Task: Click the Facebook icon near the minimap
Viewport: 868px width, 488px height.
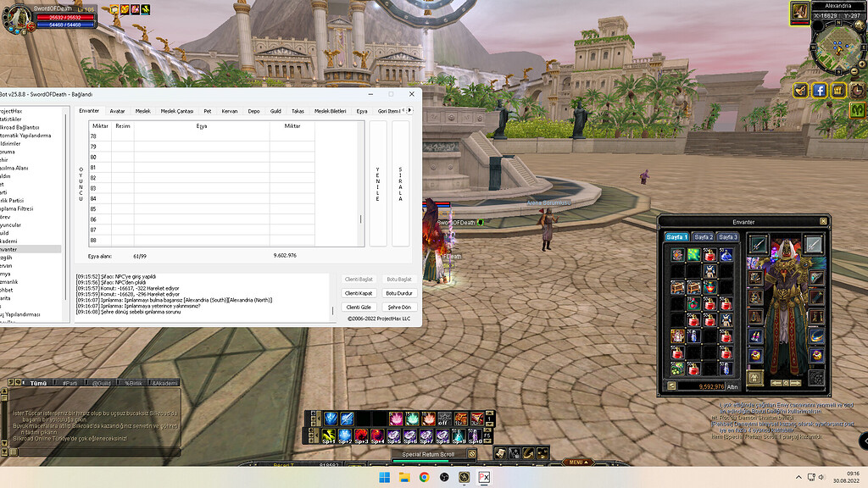Action: 820,90
